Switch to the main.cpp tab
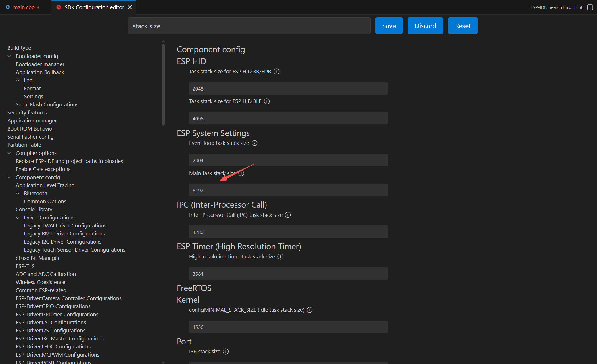 click(x=24, y=7)
